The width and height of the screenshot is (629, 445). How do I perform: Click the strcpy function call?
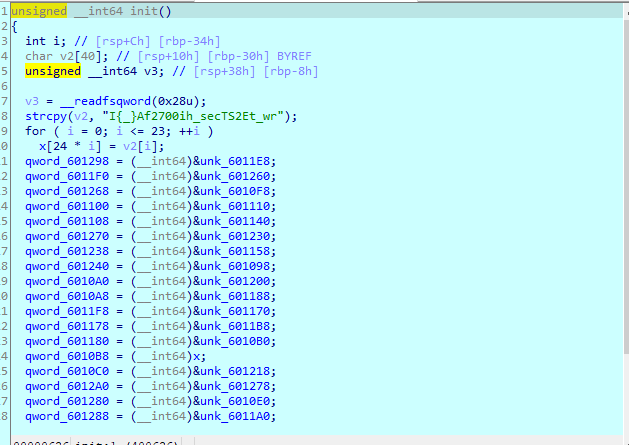point(46,116)
